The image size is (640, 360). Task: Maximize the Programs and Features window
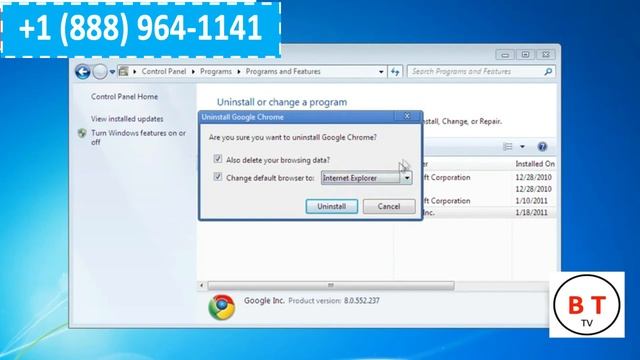[525, 54]
